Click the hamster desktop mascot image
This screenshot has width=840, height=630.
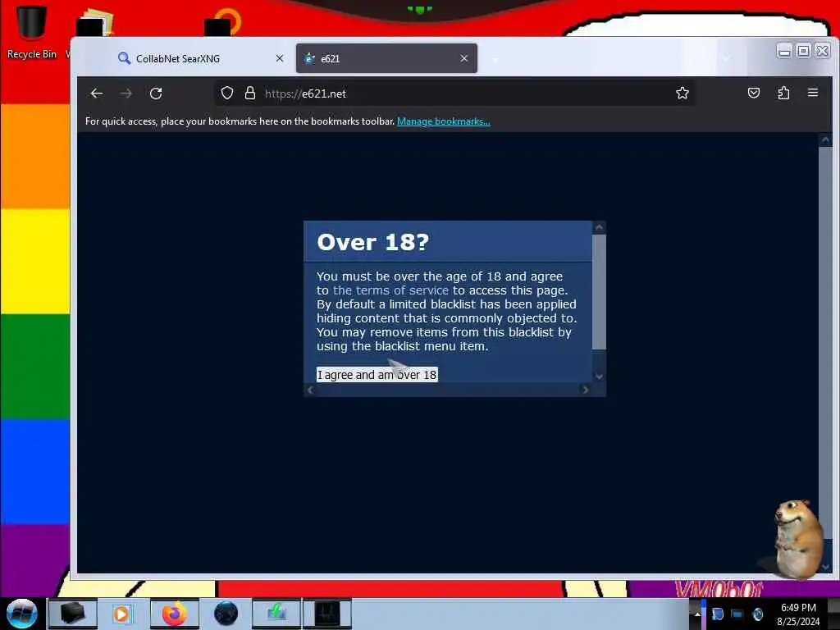798,538
